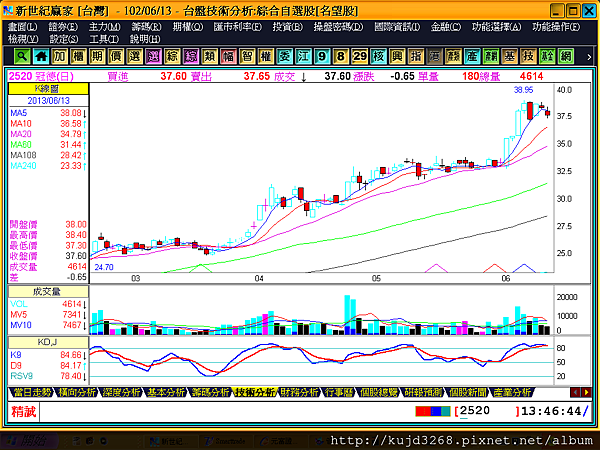Switch to the 籌碼分析 tab
The image size is (600, 450).
click(210, 392)
